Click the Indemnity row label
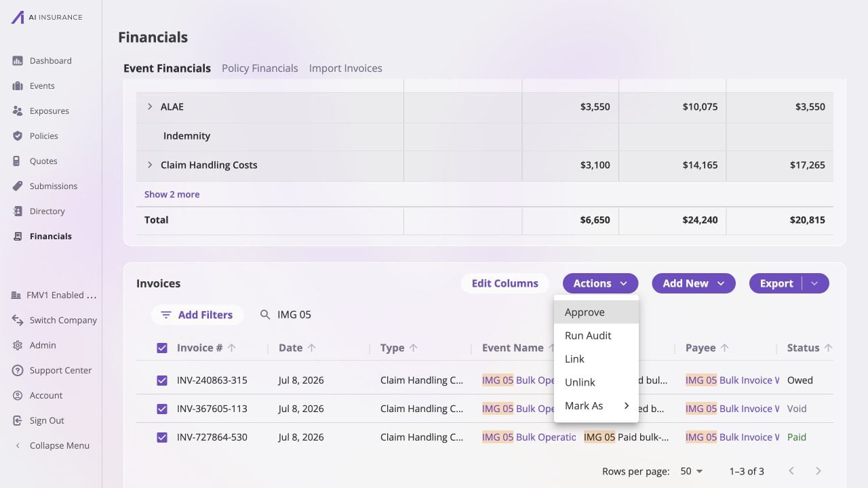 click(186, 136)
